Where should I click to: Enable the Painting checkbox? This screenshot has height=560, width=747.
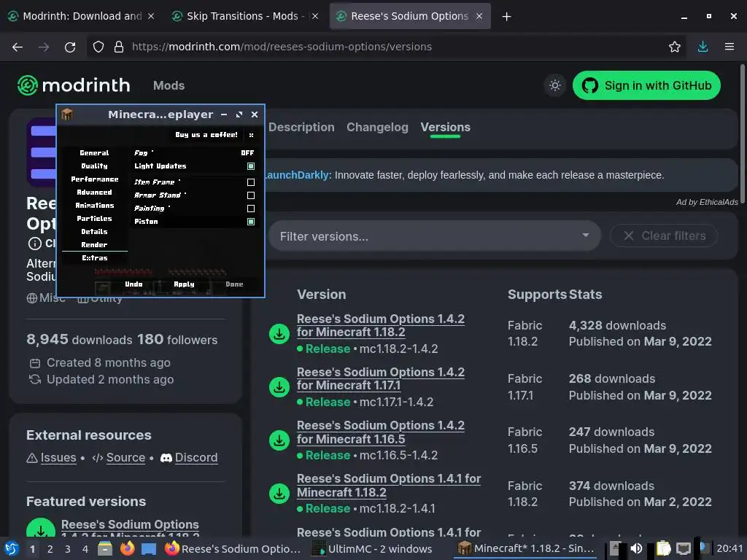coord(251,209)
